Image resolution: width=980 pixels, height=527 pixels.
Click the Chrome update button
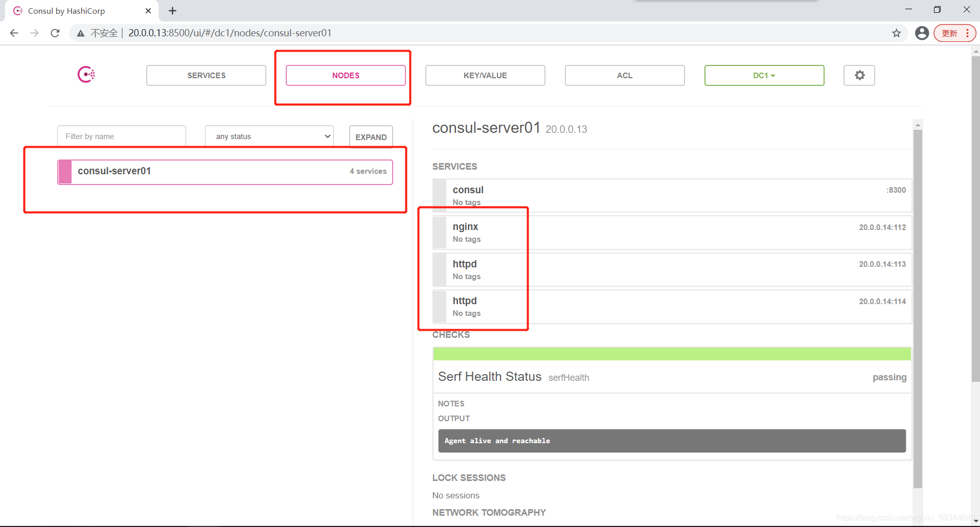click(x=954, y=33)
